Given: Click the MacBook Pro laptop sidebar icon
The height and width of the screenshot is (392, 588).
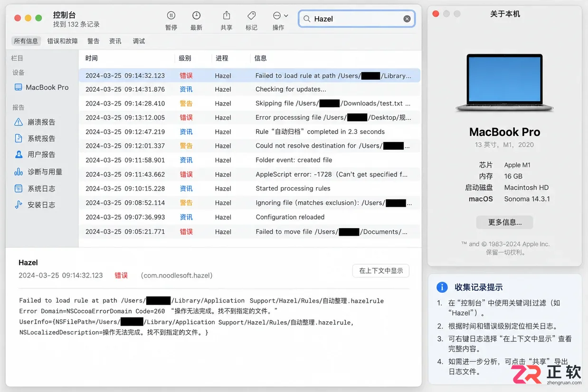Looking at the screenshot, I should 19,87.
